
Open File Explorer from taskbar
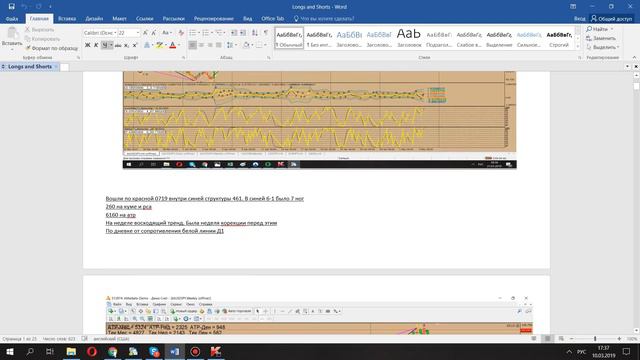[71, 351]
